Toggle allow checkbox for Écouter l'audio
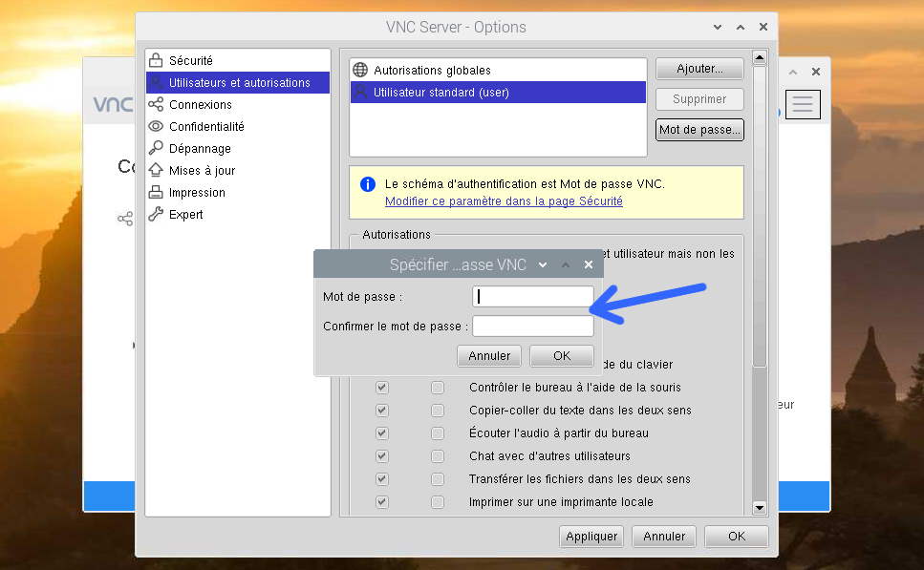 [382, 433]
